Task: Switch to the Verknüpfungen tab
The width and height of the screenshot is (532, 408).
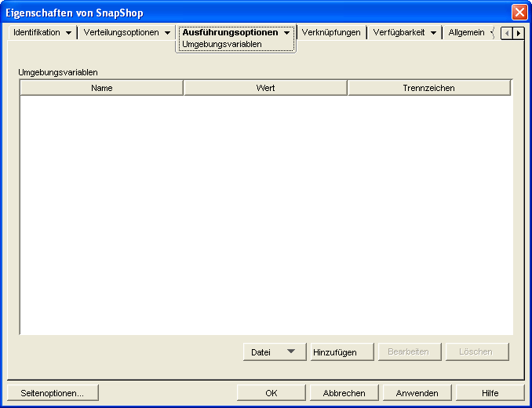Action: point(331,32)
